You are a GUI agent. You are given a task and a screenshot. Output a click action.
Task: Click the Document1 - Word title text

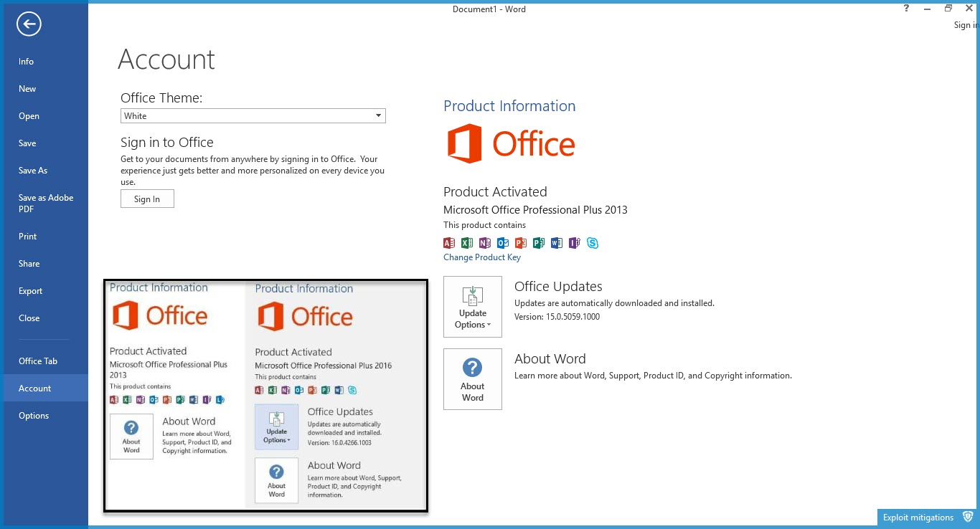pyautogui.click(x=489, y=9)
